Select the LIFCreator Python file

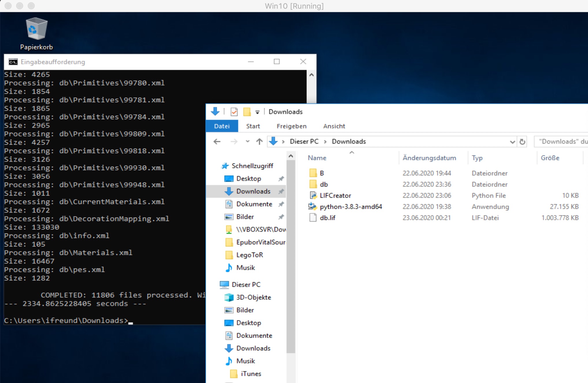pyautogui.click(x=335, y=196)
